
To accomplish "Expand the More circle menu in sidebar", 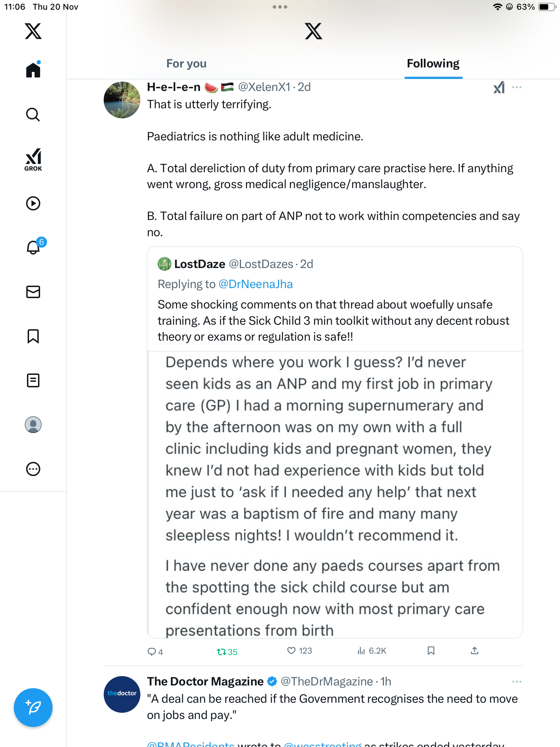I will (33, 469).
